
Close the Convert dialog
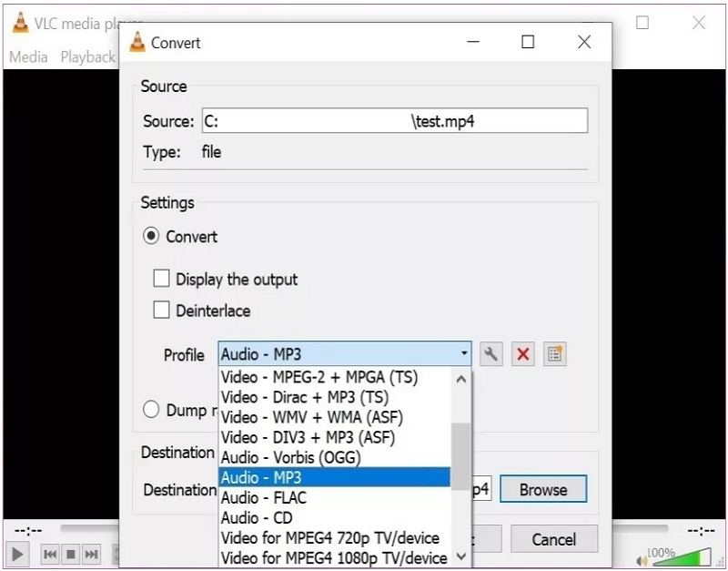pyautogui.click(x=584, y=42)
